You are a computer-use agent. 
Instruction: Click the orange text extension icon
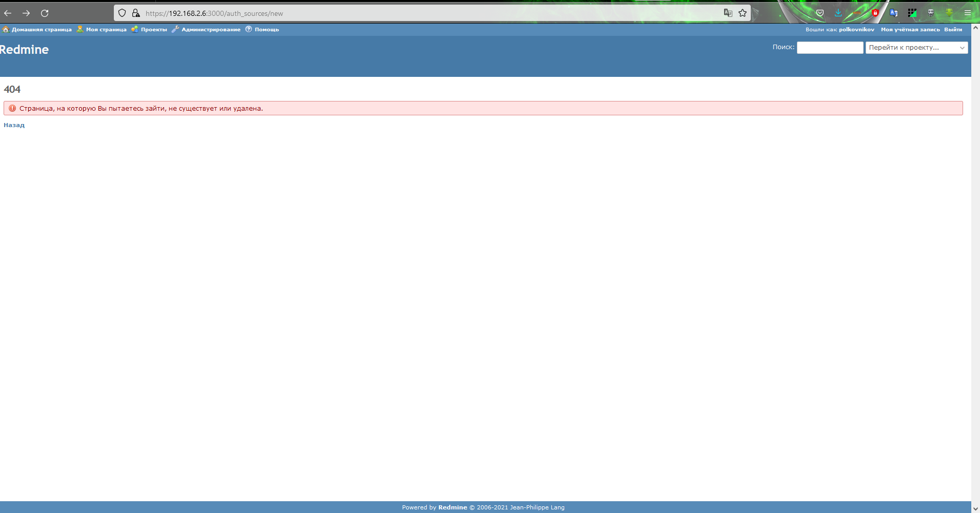856,13
